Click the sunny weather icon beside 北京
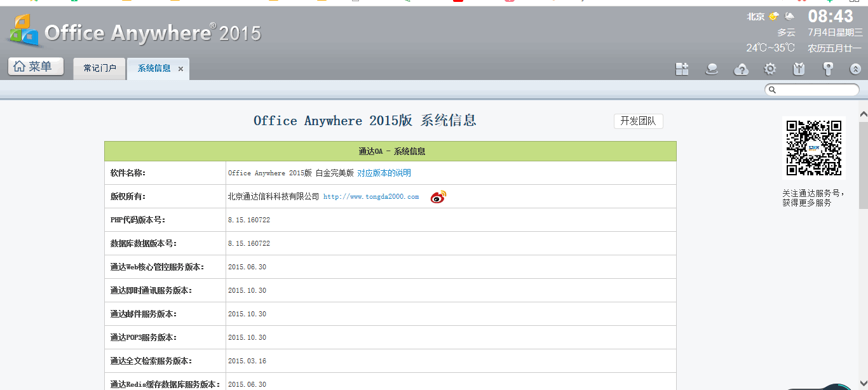Viewport: 868px width, 390px height. (773, 17)
